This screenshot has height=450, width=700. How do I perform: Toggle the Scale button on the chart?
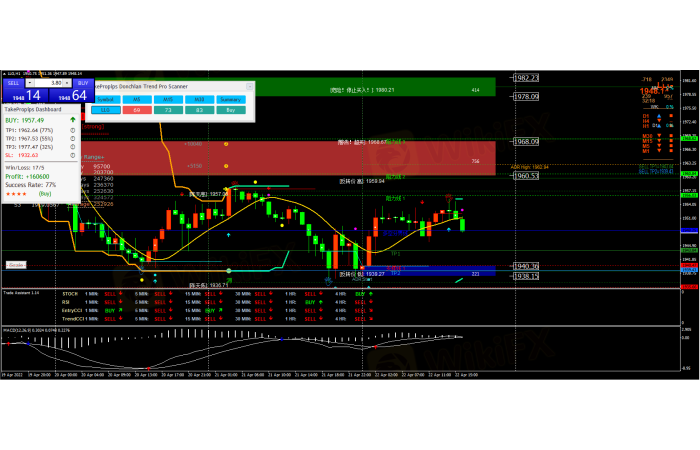point(16,265)
